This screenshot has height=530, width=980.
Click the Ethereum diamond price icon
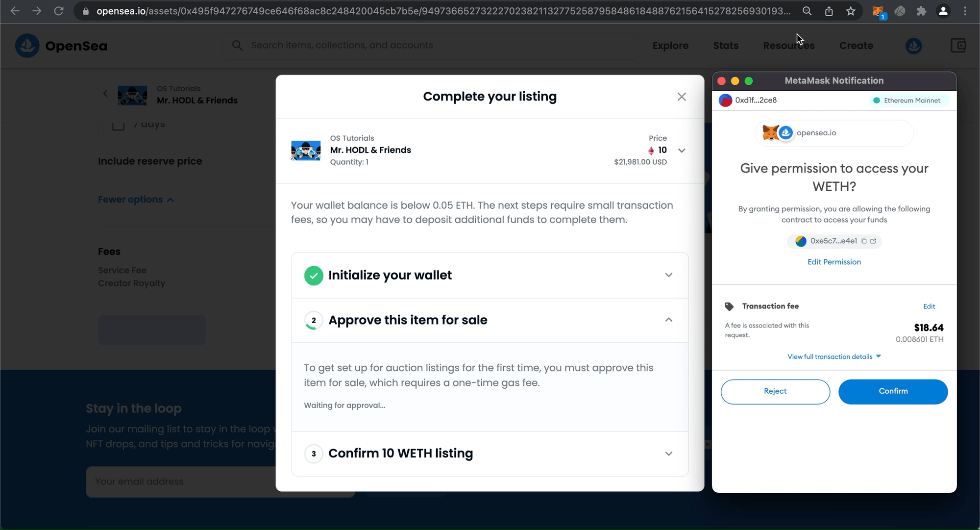click(651, 151)
